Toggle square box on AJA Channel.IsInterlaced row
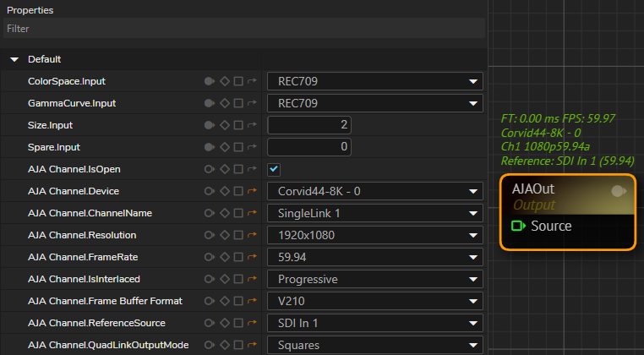 click(238, 279)
